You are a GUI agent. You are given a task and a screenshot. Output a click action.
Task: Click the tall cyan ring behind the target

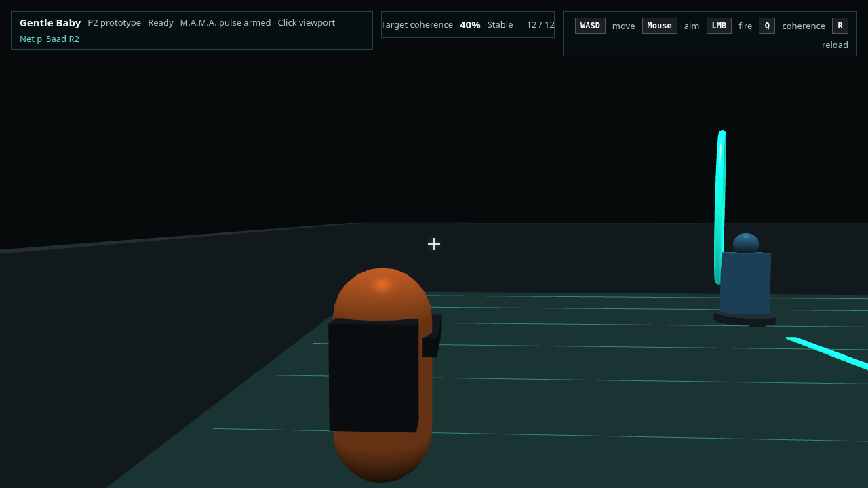coord(720,207)
